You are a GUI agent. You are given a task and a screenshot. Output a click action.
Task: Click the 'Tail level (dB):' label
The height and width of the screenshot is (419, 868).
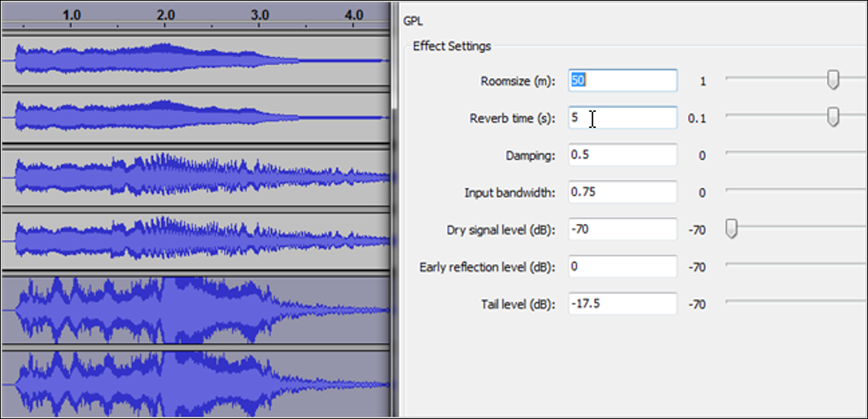(518, 304)
